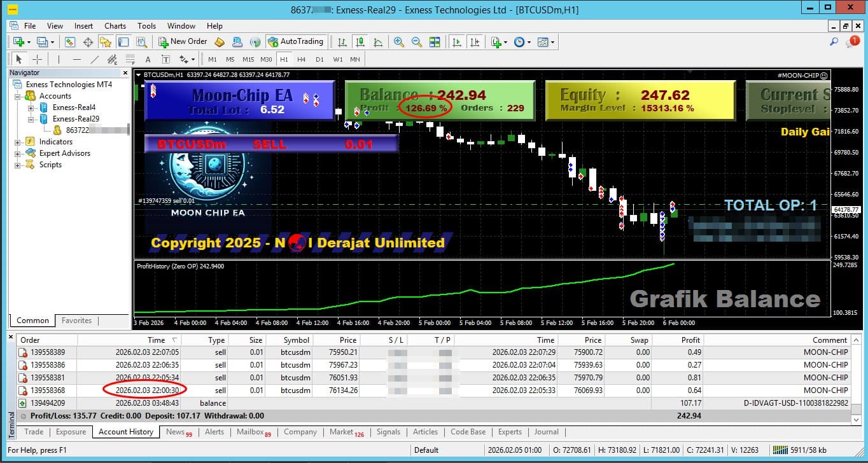The width and height of the screenshot is (868, 463).
Task: Select the Fibonacci Retracement tool
Action: [130, 59]
